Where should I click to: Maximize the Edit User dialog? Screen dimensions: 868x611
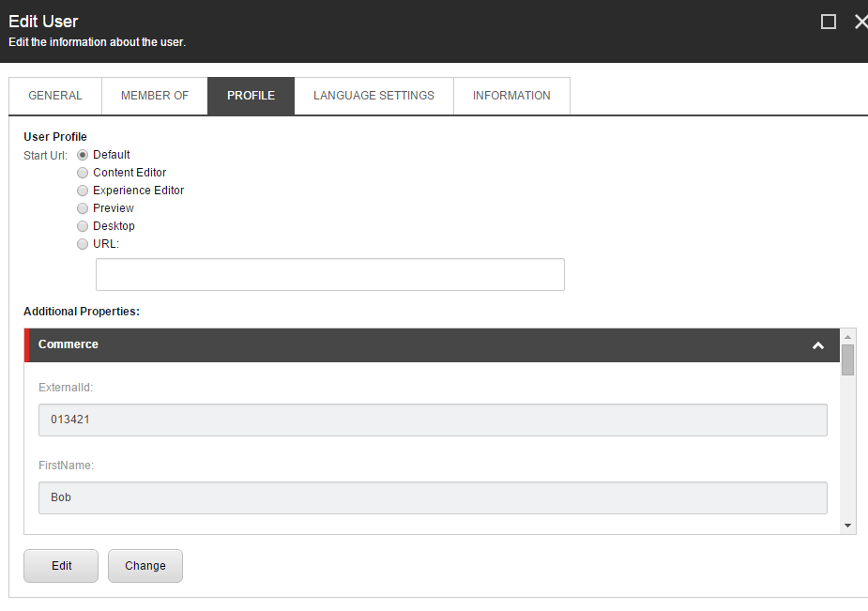point(829,22)
